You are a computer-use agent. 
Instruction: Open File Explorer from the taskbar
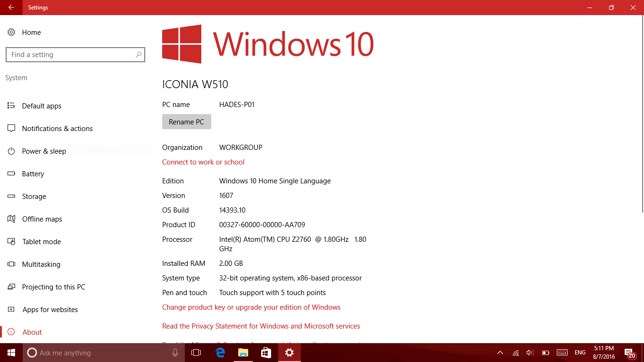[x=243, y=353]
